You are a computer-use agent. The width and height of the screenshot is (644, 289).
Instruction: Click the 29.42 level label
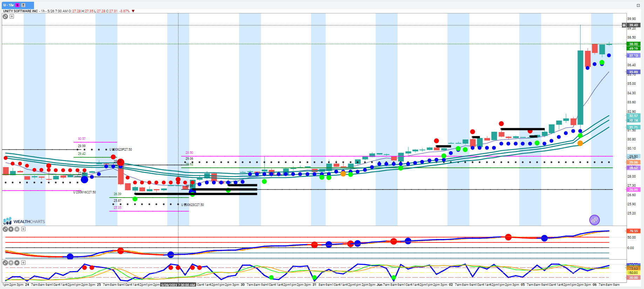click(x=82, y=154)
